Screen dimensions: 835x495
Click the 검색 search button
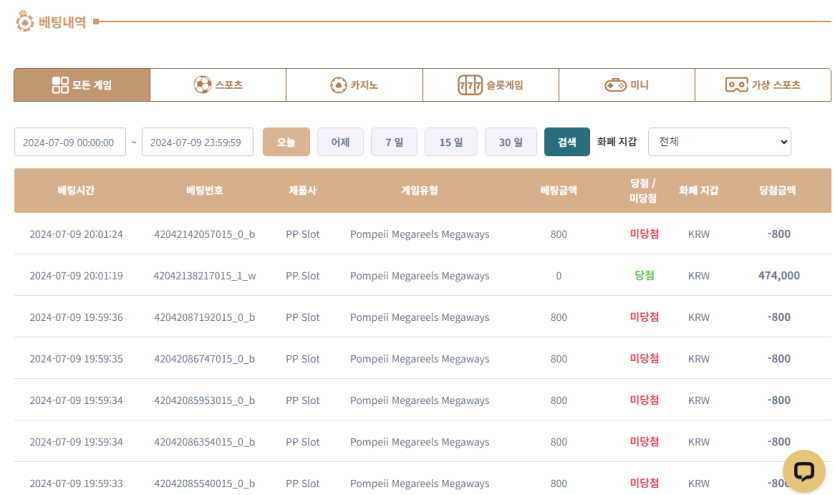pos(567,142)
